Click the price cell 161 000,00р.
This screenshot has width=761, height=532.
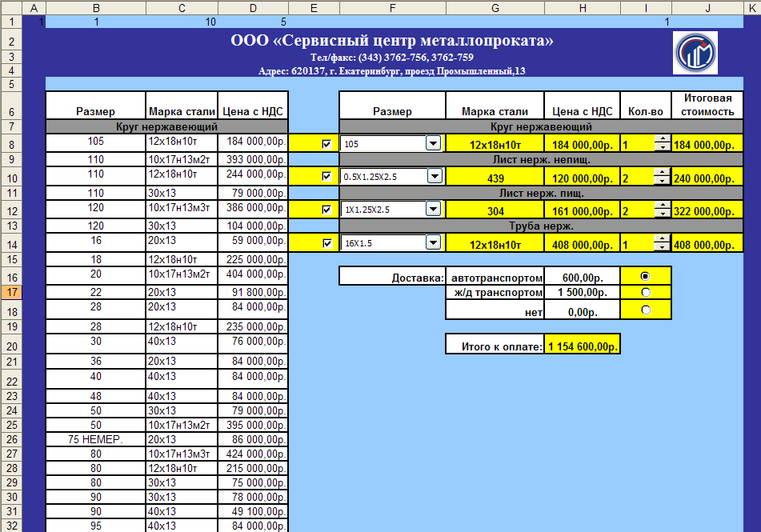click(583, 211)
